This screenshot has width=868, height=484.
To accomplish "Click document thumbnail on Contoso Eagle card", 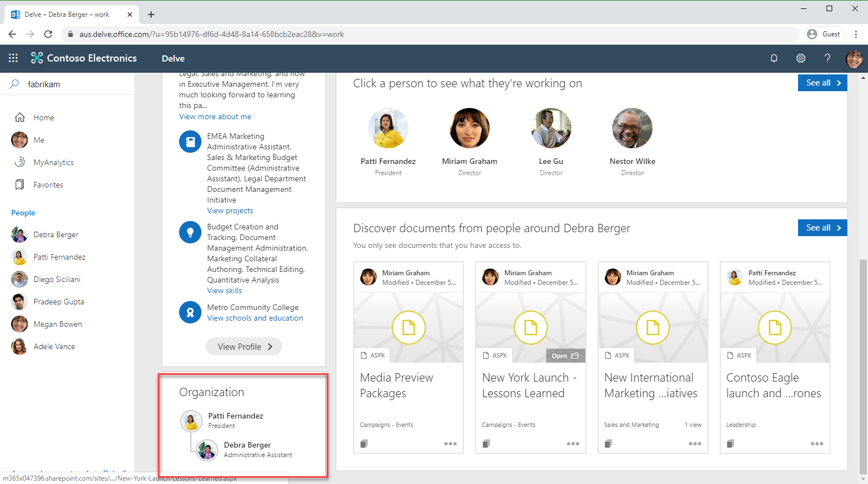I will tap(775, 327).
